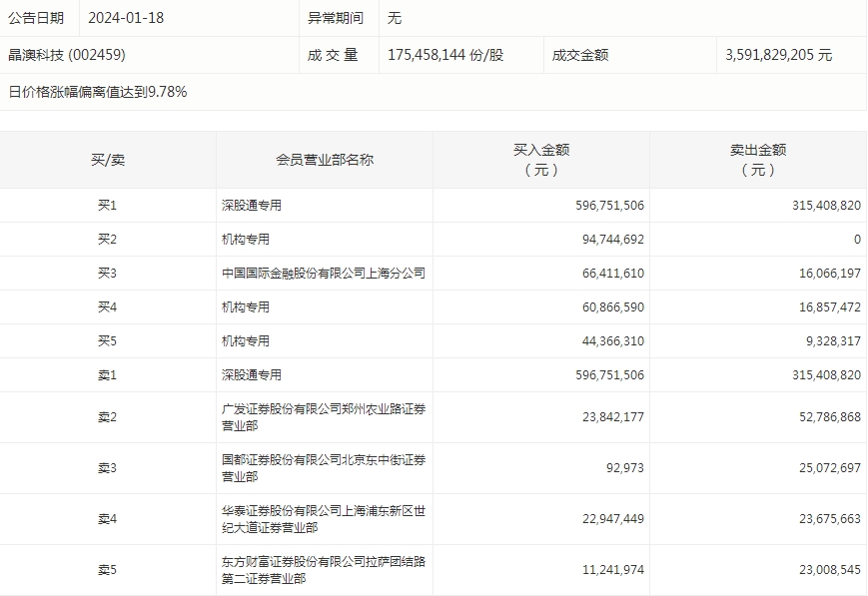Screen dimensions: 868x596
Task: Click sell amount 23,008,545
Action: click(x=830, y=570)
